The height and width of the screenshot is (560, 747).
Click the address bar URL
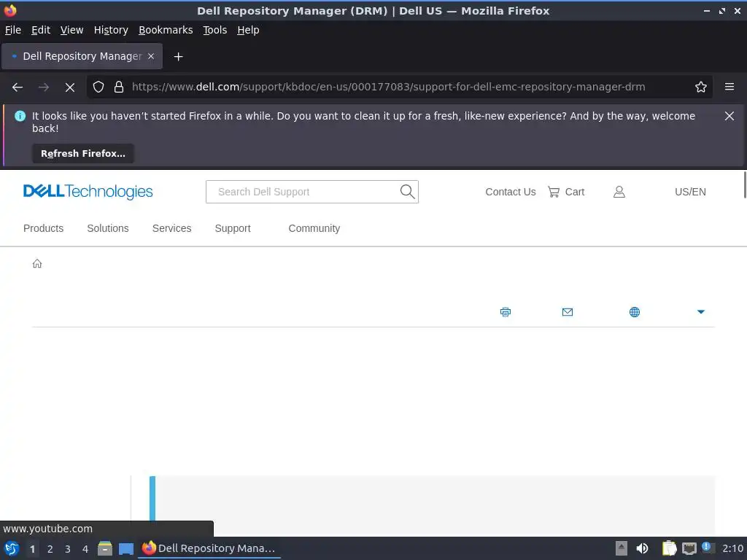tap(388, 87)
